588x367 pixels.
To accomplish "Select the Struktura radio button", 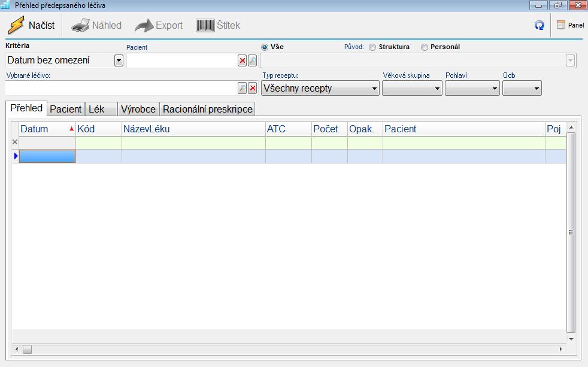I will click(372, 47).
